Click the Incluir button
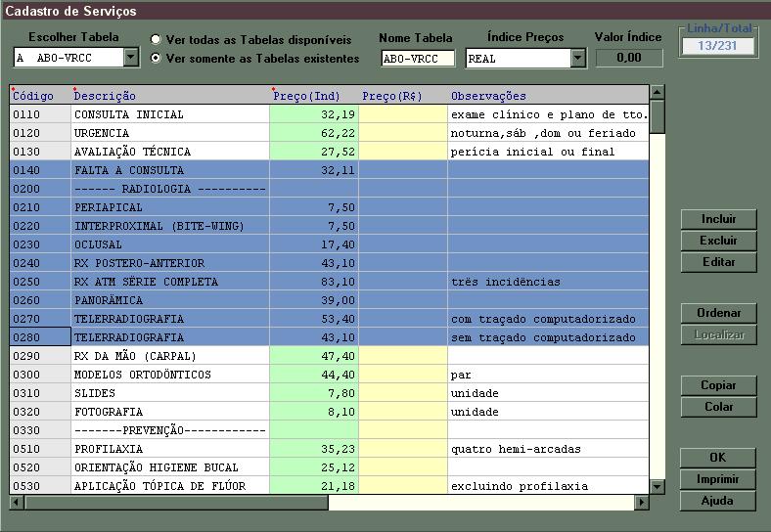Viewport: 771px width, 532px height. click(718, 219)
